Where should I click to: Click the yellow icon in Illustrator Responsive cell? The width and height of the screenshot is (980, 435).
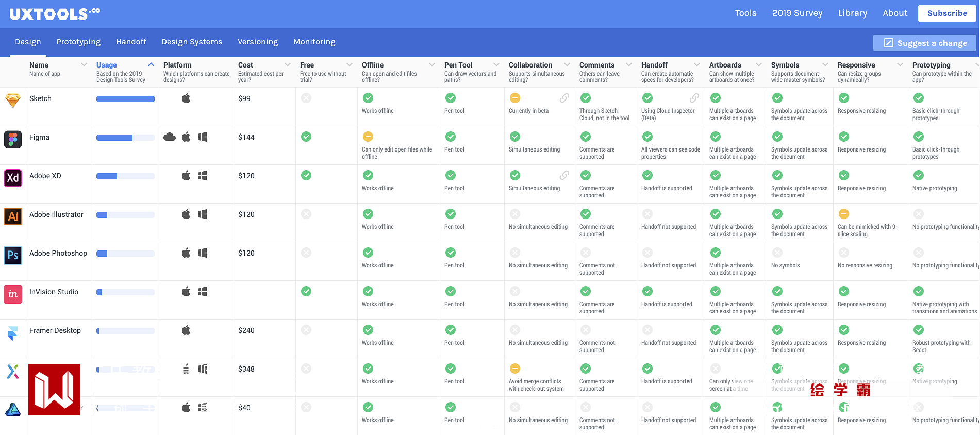click(x=844, y=214)
